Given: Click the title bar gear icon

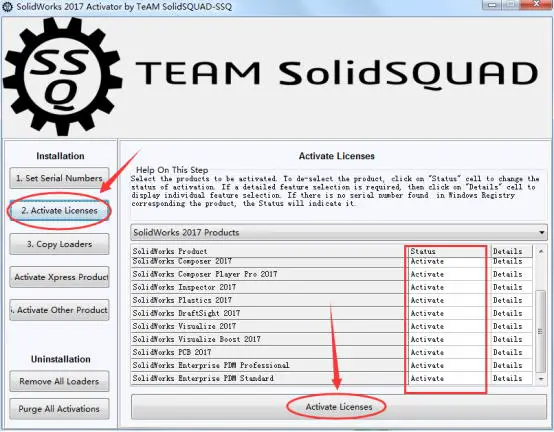Looking at the screenshot, I should point(7,7).
